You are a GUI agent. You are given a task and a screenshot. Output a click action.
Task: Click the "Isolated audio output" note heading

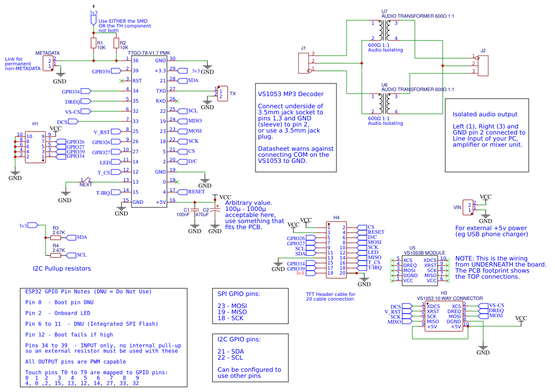(x=485, y=114)
